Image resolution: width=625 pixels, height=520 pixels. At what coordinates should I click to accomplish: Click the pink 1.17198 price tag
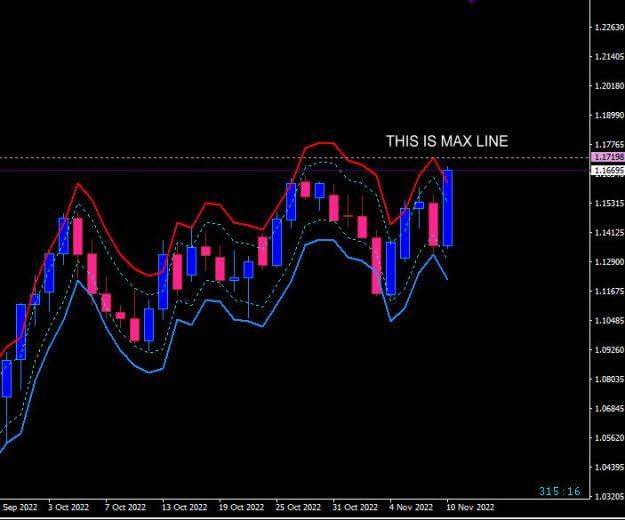click(607, 157)
